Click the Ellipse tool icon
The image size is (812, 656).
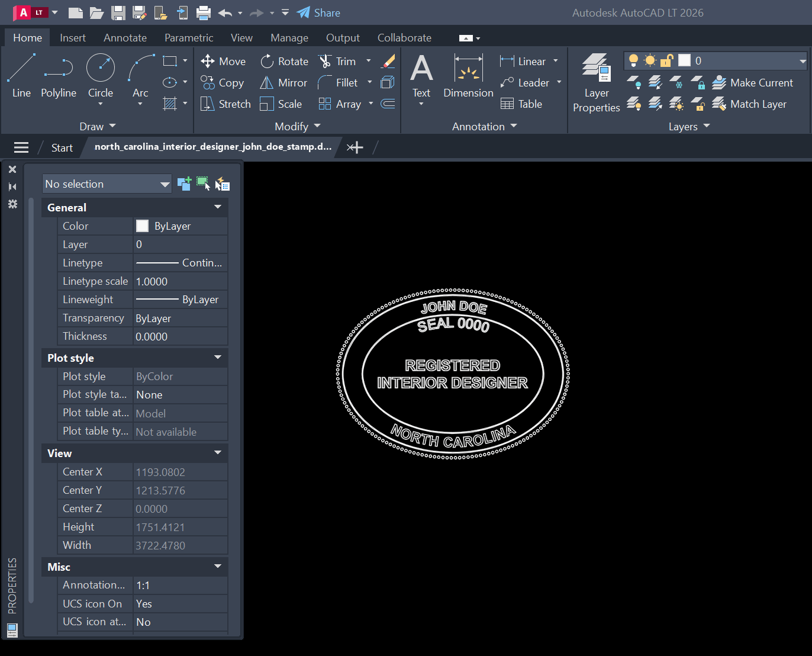tap(170, 82)
